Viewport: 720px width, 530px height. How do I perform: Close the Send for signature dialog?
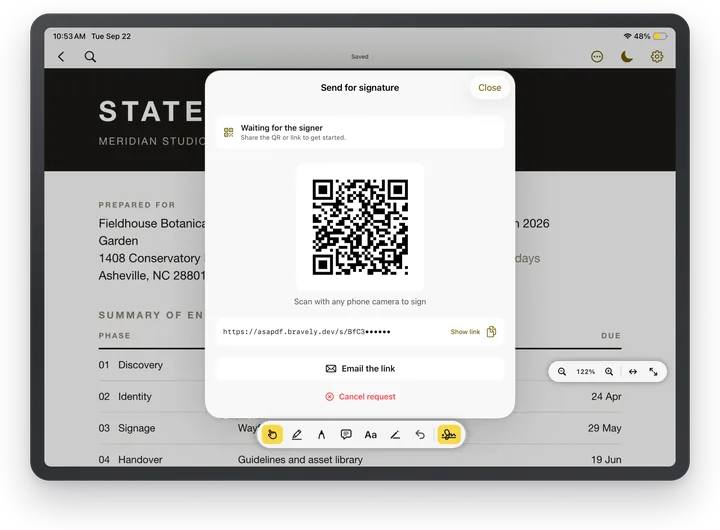coord(489,88)
